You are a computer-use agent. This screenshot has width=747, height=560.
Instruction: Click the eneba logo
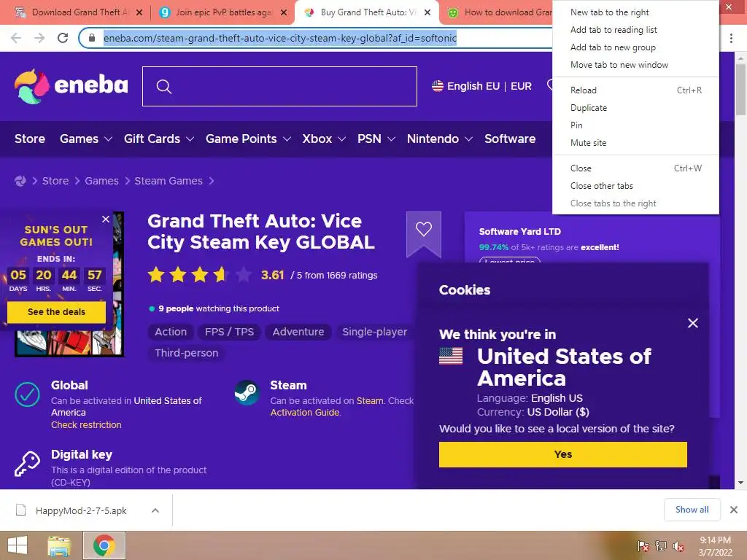(x=71, y=86)
